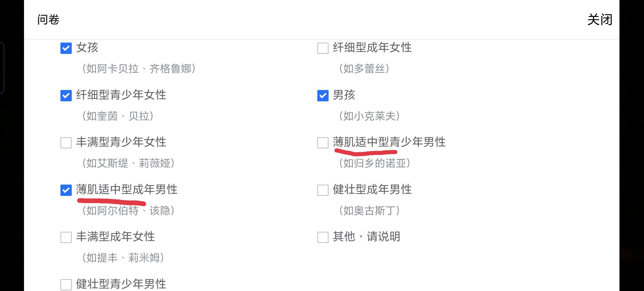
Task: Check the 健壮型青少年男性 checkbox
Action: click(66, 285)
